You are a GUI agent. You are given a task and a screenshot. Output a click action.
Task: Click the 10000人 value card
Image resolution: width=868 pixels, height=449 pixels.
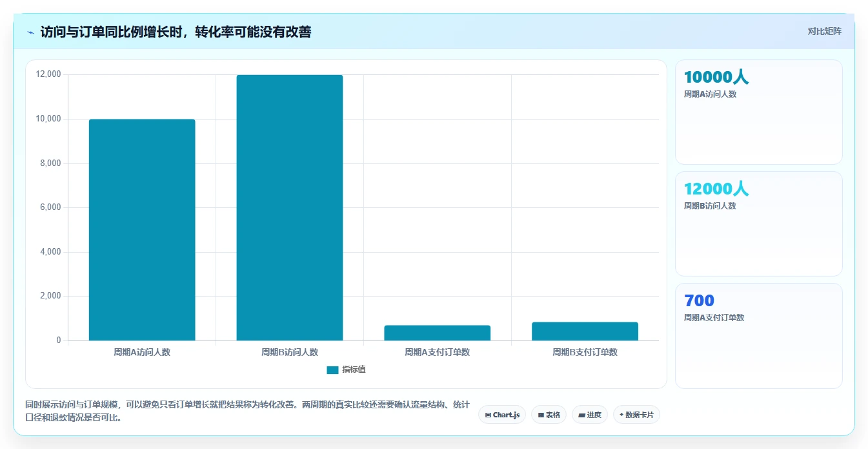click(759, 112)
